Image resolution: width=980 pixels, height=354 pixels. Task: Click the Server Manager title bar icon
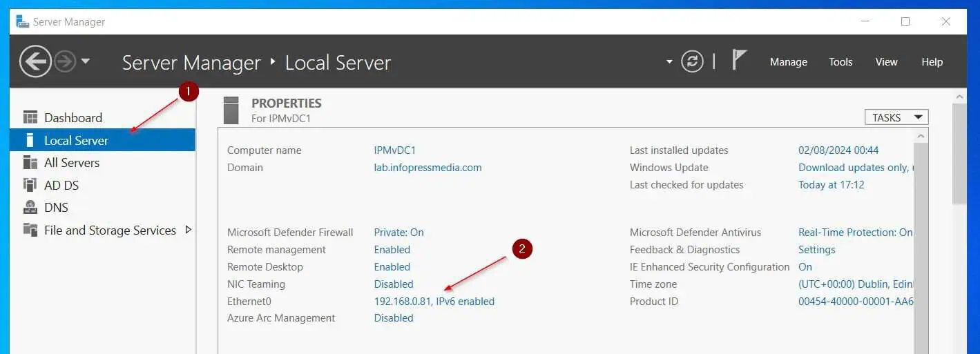[x=23, y=21]
